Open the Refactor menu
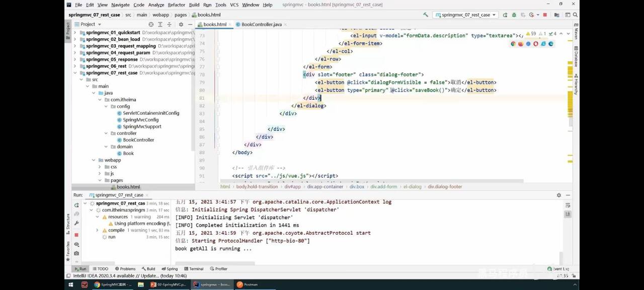Screen dimensions: 644x290 (176, 5)
